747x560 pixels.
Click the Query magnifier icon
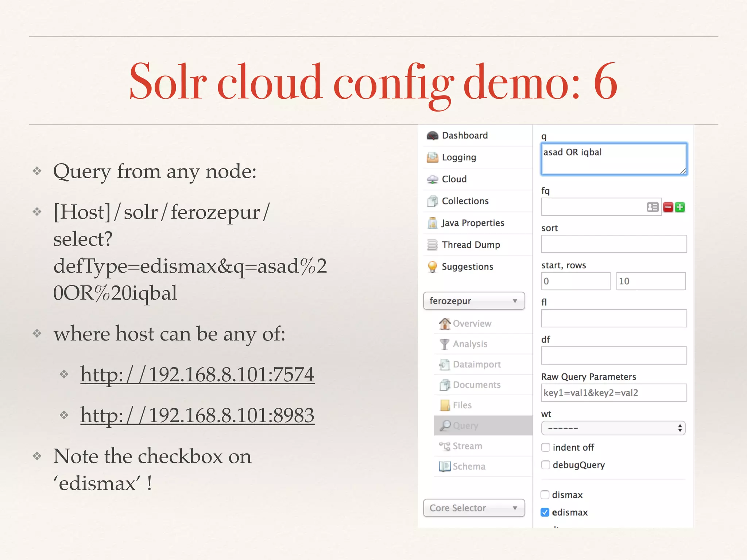pyautogui.click(x=445, y=425)
